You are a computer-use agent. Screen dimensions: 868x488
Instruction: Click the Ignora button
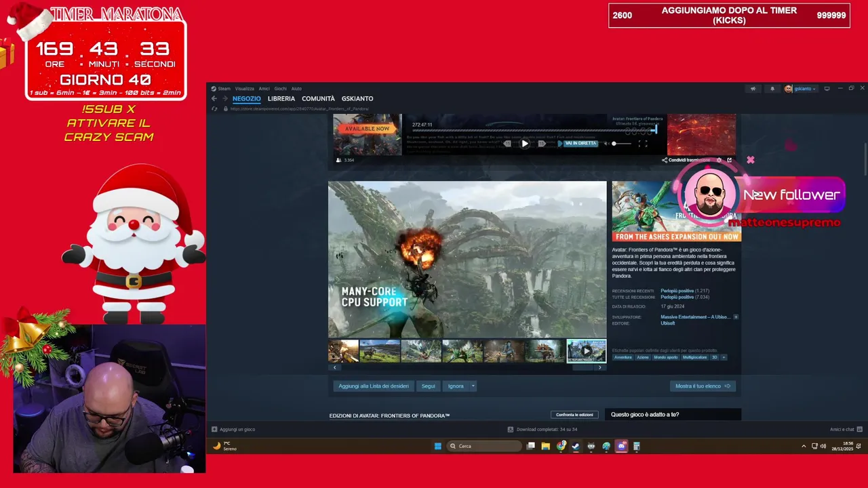456,386
